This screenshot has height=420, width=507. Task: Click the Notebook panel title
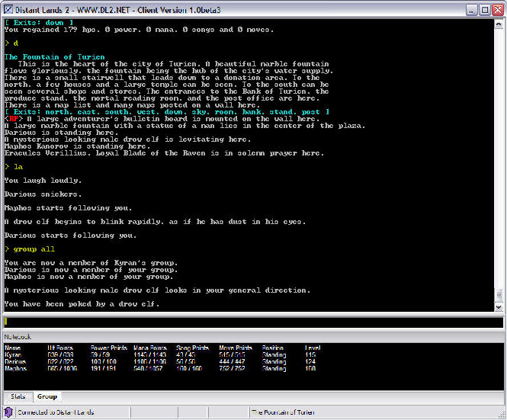[17, 336]
